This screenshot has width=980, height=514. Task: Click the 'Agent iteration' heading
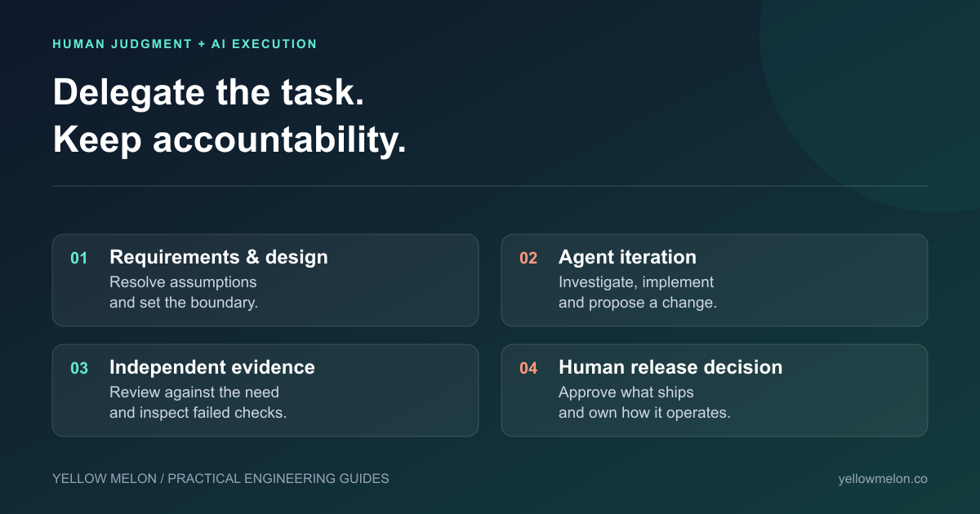point(627,257)
